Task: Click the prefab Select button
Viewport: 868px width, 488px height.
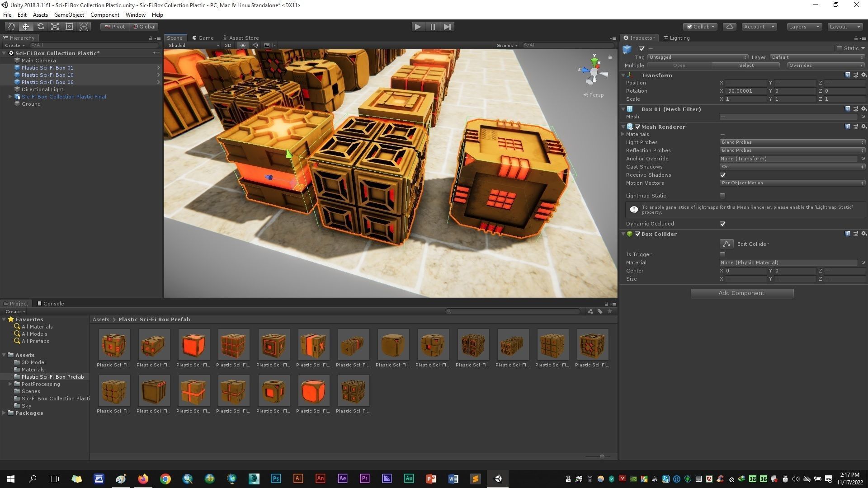Action: coord(746,66)
